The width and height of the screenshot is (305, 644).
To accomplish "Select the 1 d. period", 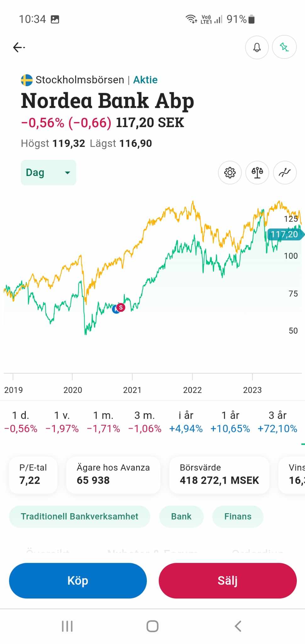I will pyautogui.click(x=21, y=422).
